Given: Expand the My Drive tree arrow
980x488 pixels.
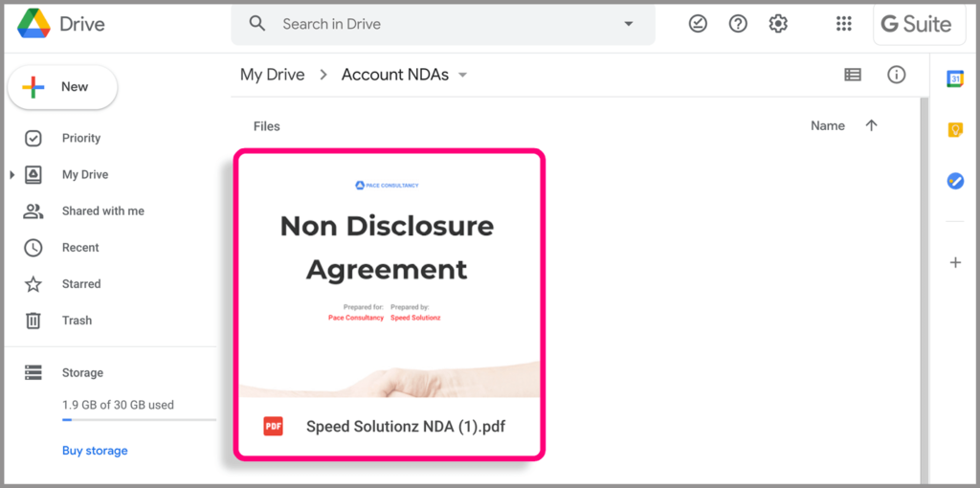Looking at the screenshot, I should [x=11, y=174].
